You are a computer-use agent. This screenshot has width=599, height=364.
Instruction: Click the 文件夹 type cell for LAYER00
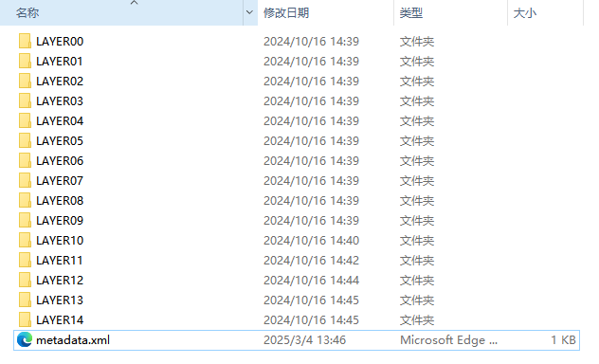click(x=417, y=42)
